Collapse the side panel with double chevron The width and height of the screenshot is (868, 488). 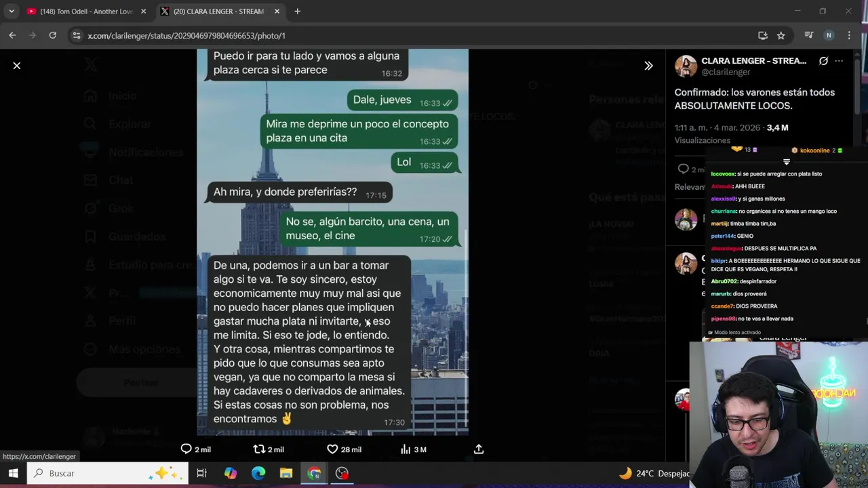[648, 66]
